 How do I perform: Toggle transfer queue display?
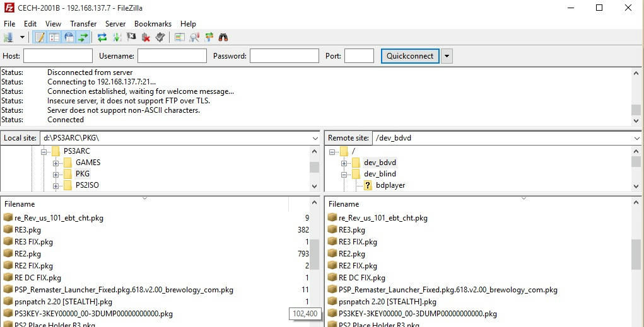(83, 37)
